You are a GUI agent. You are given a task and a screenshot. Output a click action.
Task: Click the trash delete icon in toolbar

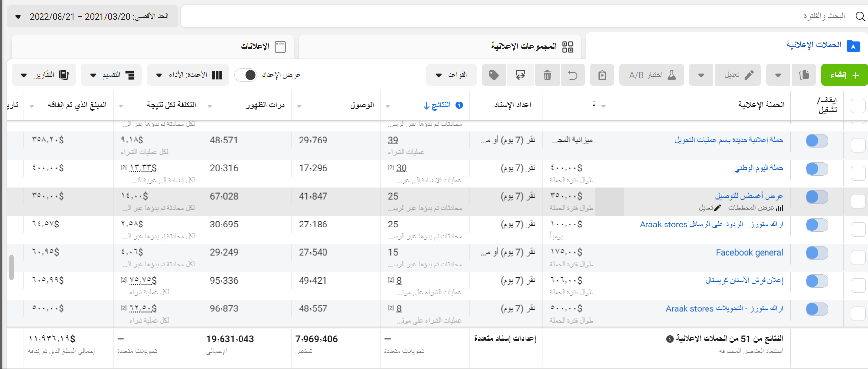tap(547, 75)
